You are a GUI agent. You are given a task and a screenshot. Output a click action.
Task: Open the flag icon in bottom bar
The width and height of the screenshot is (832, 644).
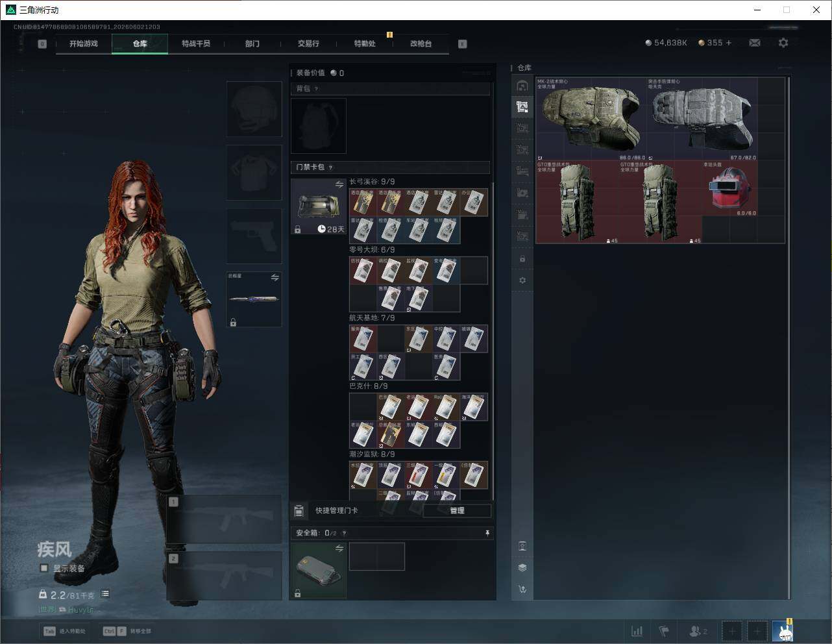tap(664, 631)
